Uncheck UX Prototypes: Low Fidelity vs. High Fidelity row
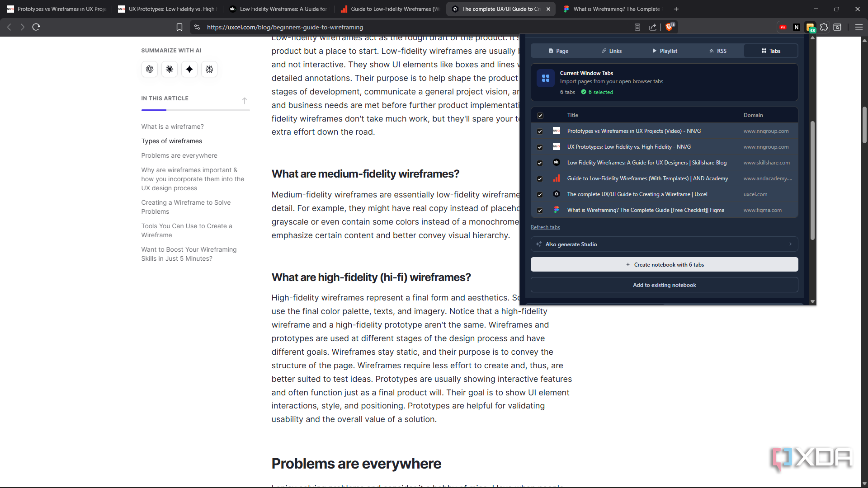This screenshot has width=868, height=488. tap(540, 147)
